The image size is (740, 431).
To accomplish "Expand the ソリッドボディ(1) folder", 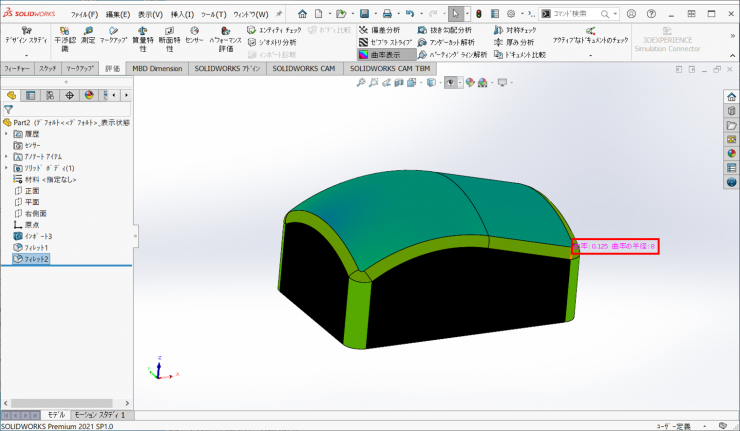I will 6,168.
